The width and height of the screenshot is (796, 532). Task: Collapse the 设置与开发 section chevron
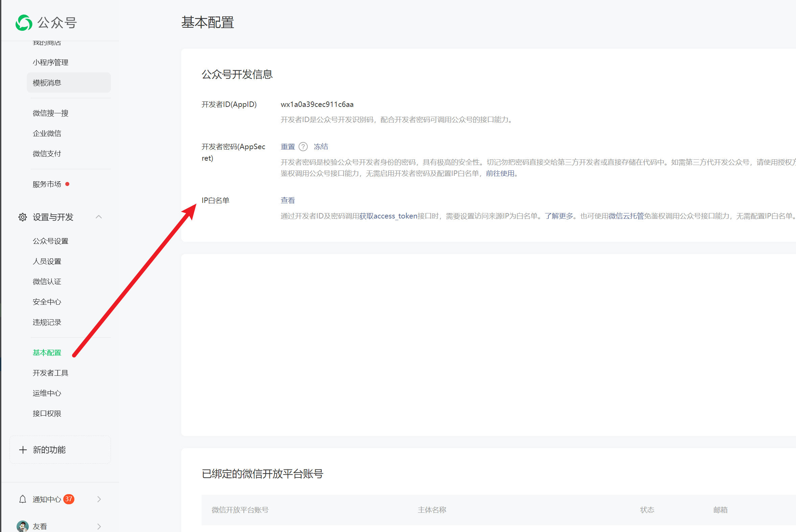click(99, 217)
